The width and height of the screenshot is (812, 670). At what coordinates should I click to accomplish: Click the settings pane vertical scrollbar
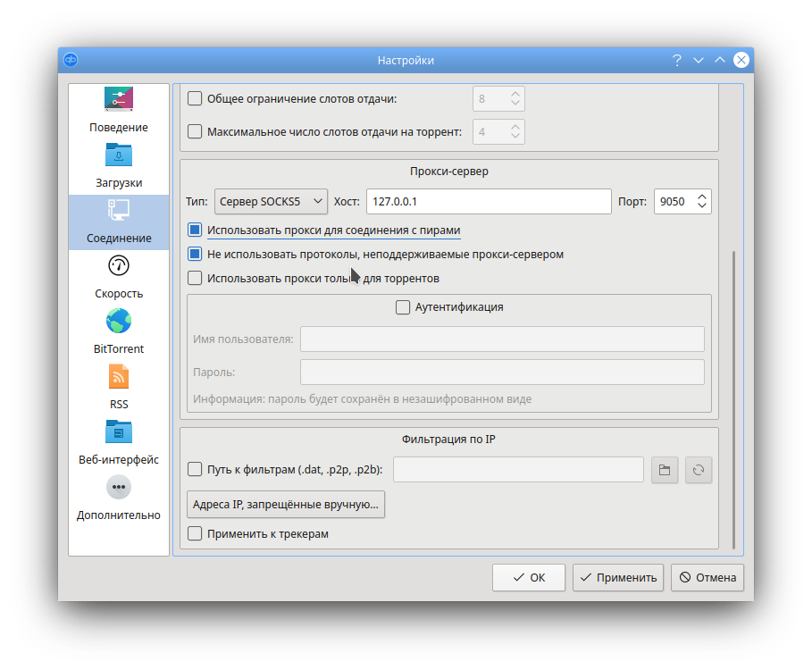point(733,399)
